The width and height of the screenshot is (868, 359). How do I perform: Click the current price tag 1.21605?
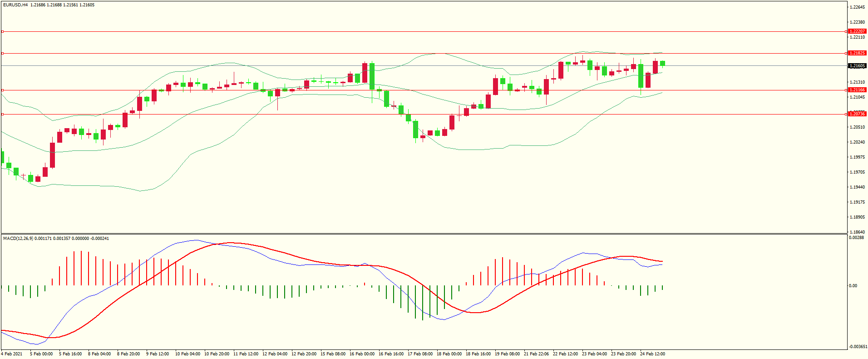[857, 66]
